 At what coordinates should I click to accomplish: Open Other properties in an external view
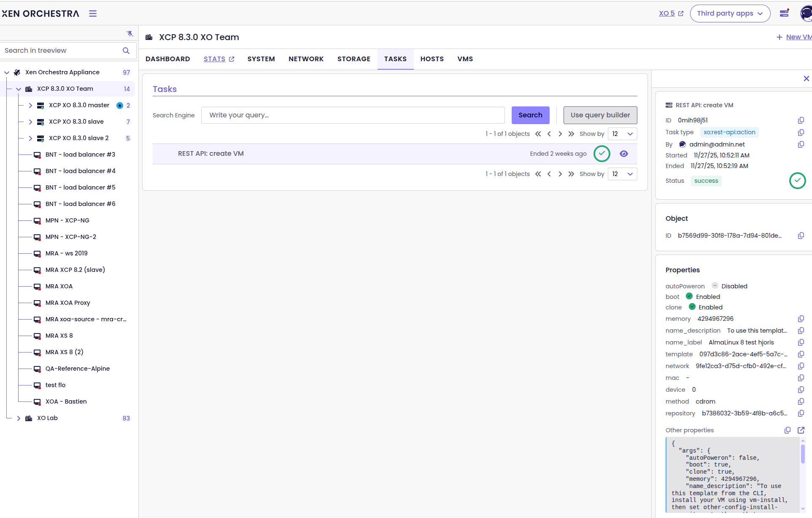801,430
